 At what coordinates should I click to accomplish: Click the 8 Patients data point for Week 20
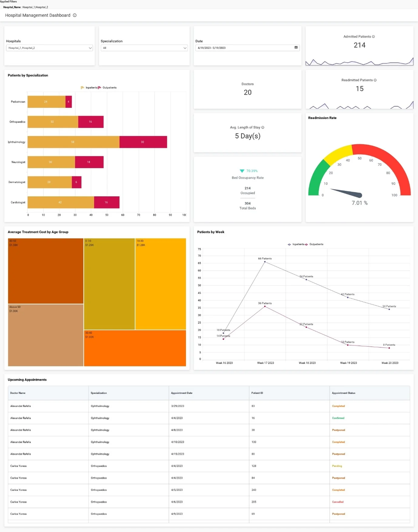point(389,348)
